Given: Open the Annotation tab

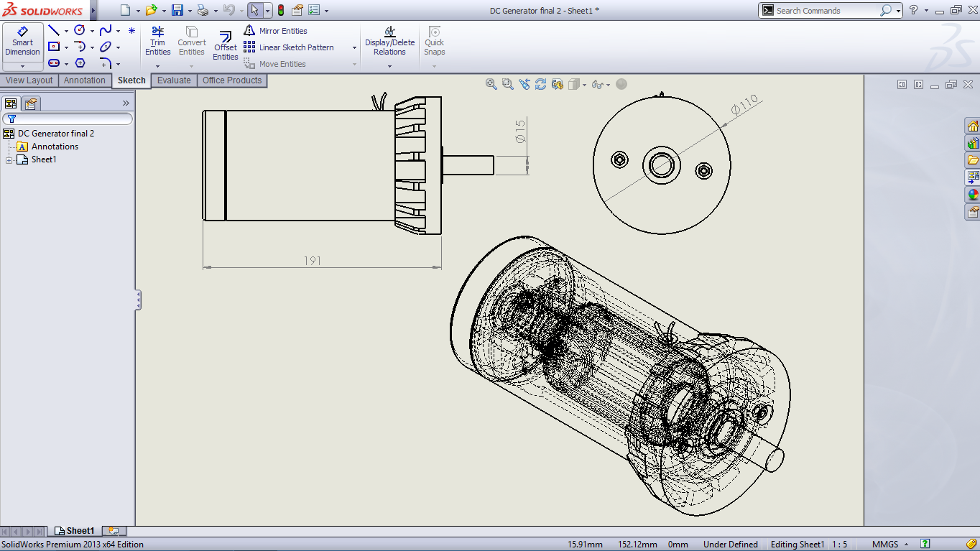Looking at the screenshot, I should point(84,80).
